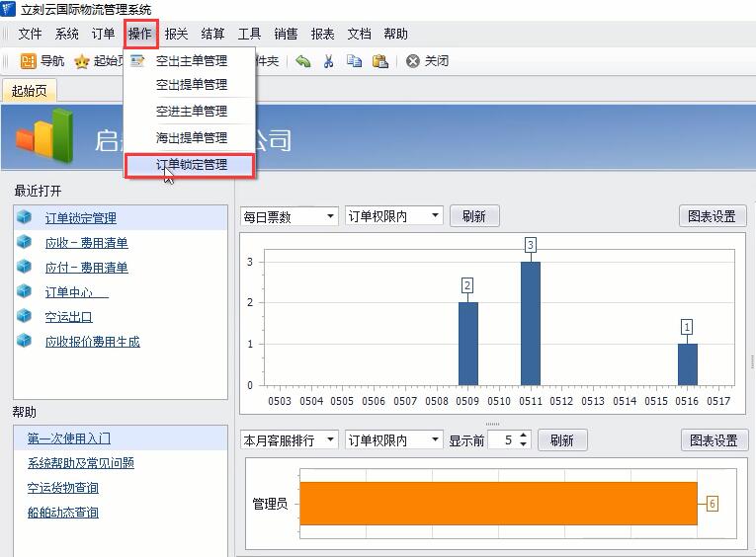Open the upper 订单权限内 dropdown

click(x=393, y=217)
